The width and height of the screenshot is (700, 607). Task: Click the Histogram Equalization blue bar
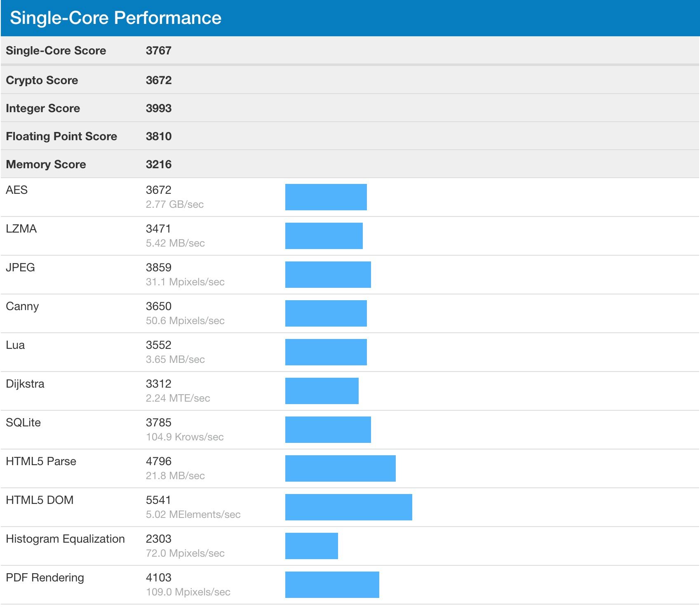311,546
